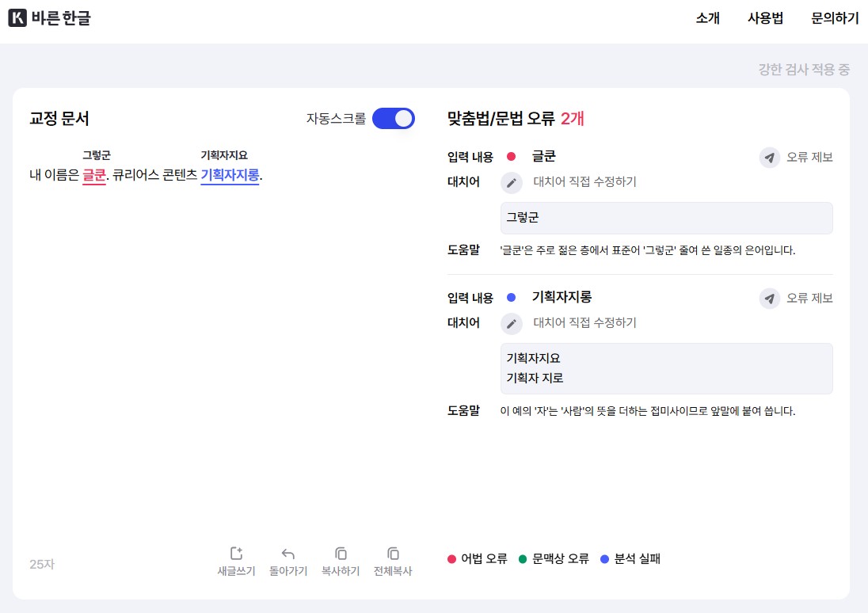Image resolution: width=868 pixels, height=613 pixels.
Task: Click the 복사하기 copy icon
Action: tap(341, 554)
